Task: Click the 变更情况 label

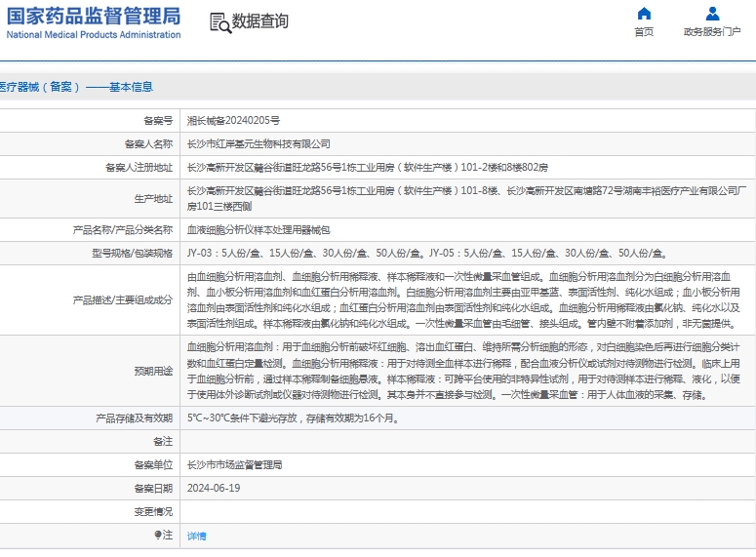Action: pos(153,512)
